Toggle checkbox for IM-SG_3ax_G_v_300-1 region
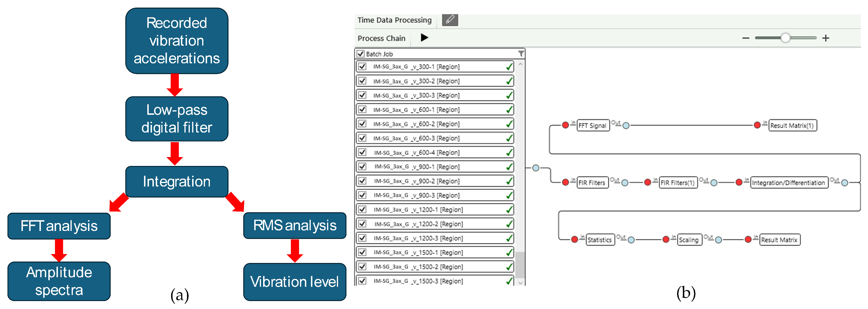The image size is (868, 309). pyautogui.click(x=362, y=66)
